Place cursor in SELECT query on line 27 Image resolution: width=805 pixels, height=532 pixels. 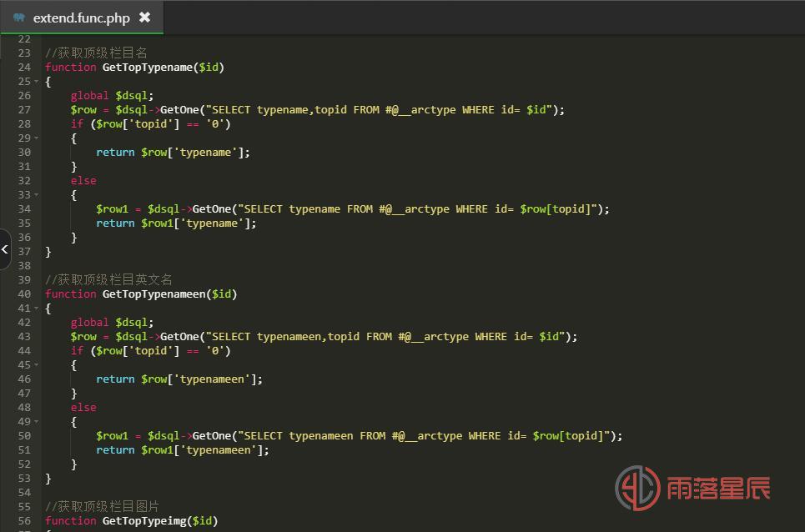[381, 110]
